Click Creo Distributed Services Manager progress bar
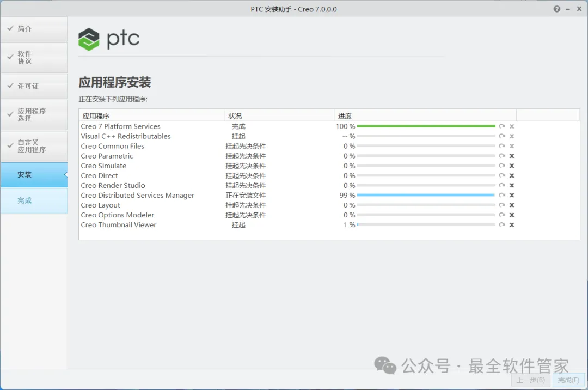 pos(426,195)
